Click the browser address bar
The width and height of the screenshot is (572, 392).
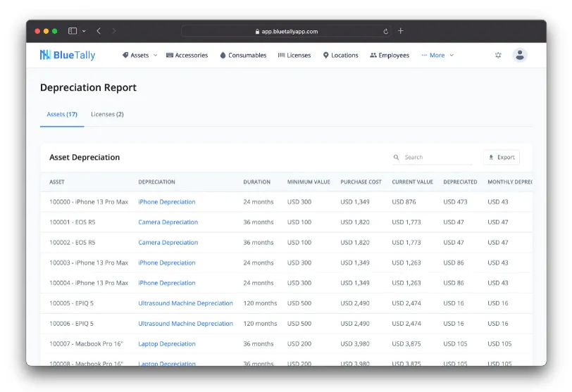coord(287,32)
